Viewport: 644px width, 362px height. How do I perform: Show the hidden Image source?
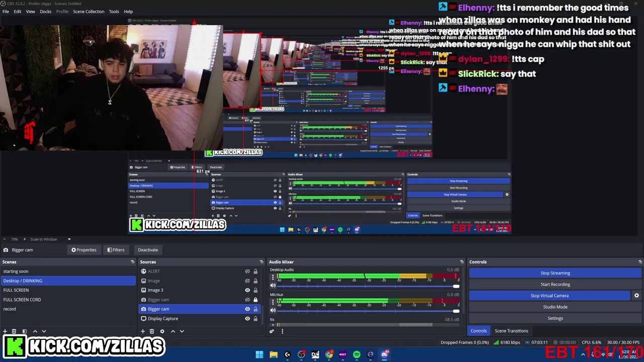click(x=247, y=281)
